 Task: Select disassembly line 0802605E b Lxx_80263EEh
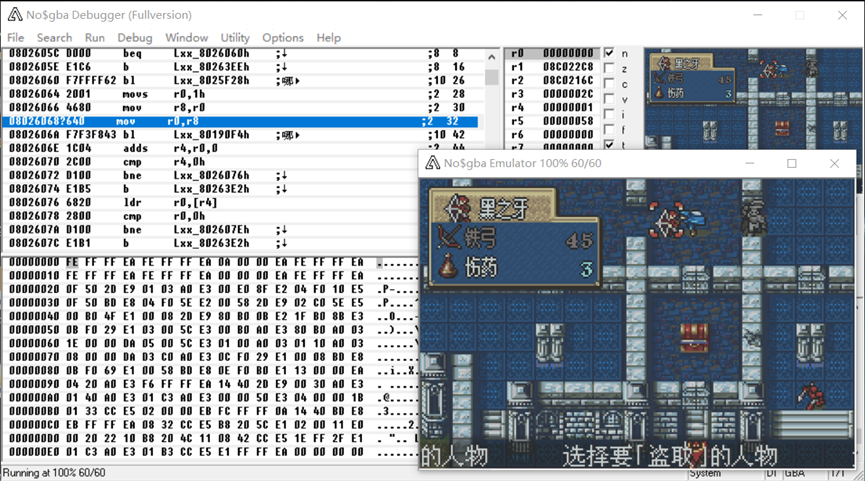tap(241, 67)
